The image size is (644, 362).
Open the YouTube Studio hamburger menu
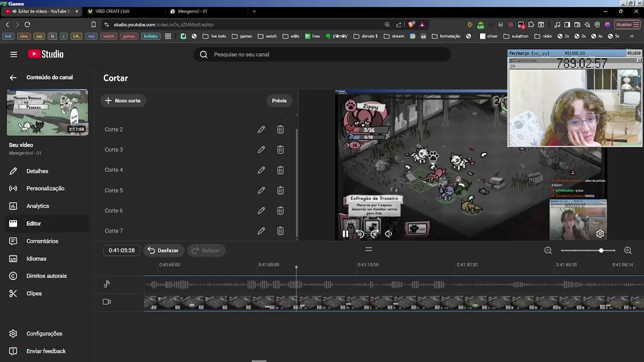[x=14, y=54]
